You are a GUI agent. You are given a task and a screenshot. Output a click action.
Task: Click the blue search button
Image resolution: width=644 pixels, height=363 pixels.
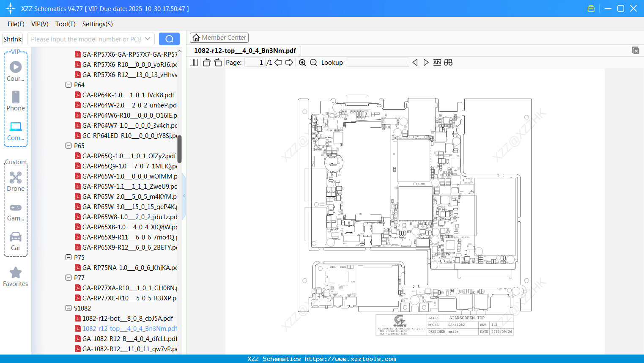(x=169, y=39)
